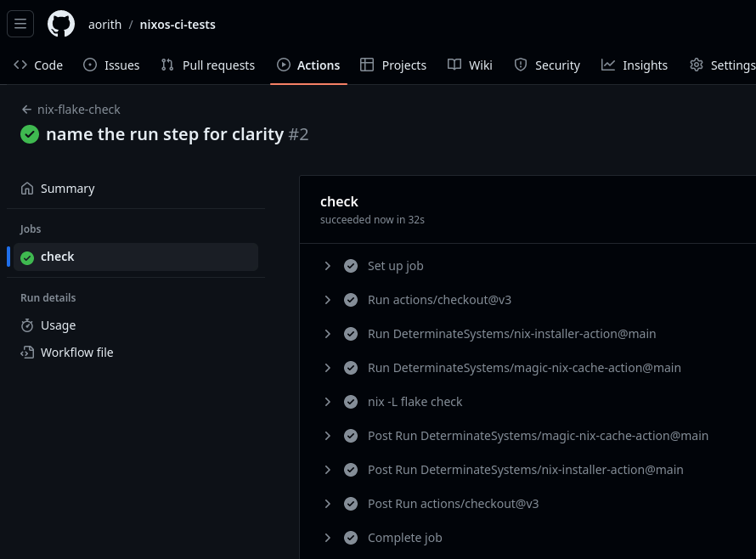Screen dimensions: 756x559
Task: Click the GitHub logo icon
Action: coord(60,24)
